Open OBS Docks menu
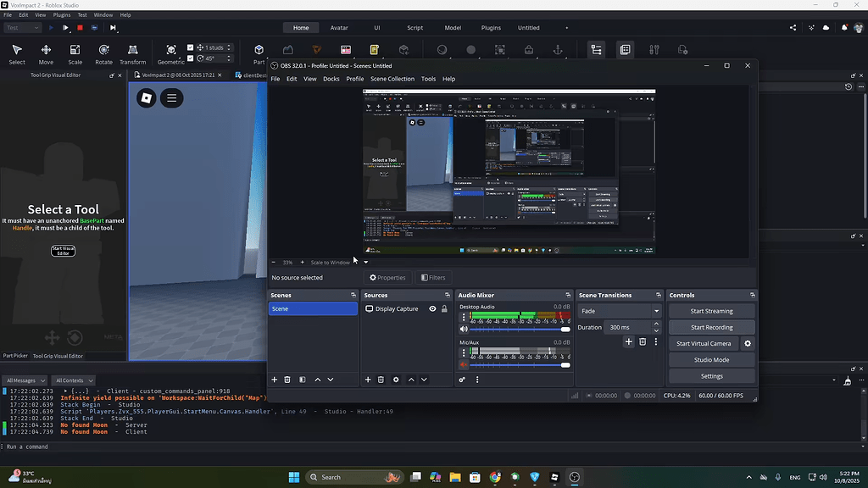 331,79
